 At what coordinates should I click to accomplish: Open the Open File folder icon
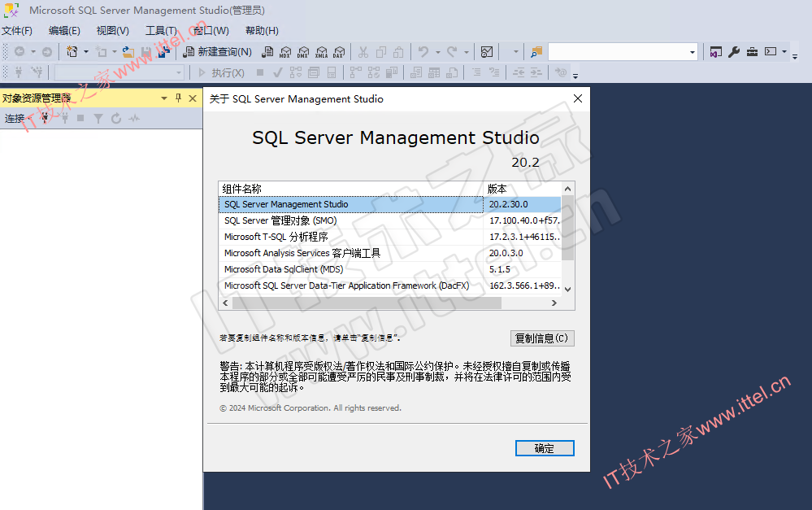pyautogui.click(x=128, y=52)
